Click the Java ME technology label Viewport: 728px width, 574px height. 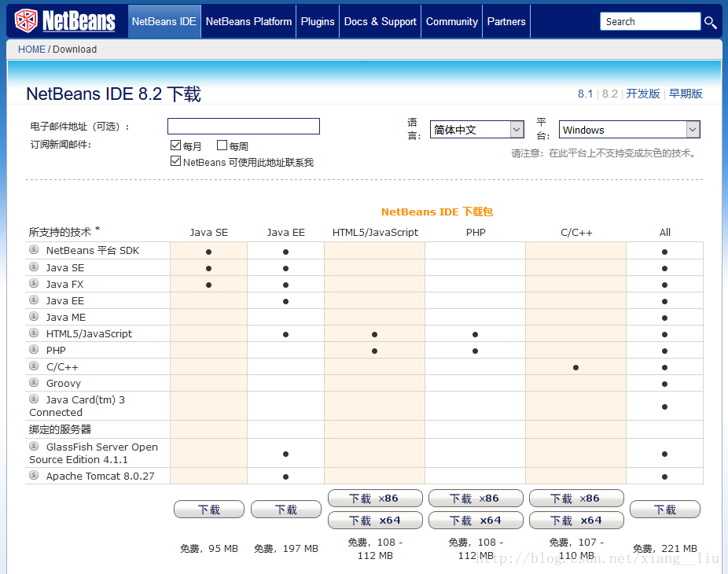click(x=66, y=317)
